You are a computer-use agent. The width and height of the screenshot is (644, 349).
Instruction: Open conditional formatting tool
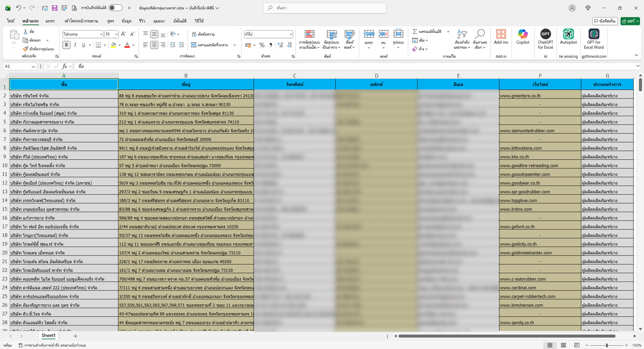point(309,39)
